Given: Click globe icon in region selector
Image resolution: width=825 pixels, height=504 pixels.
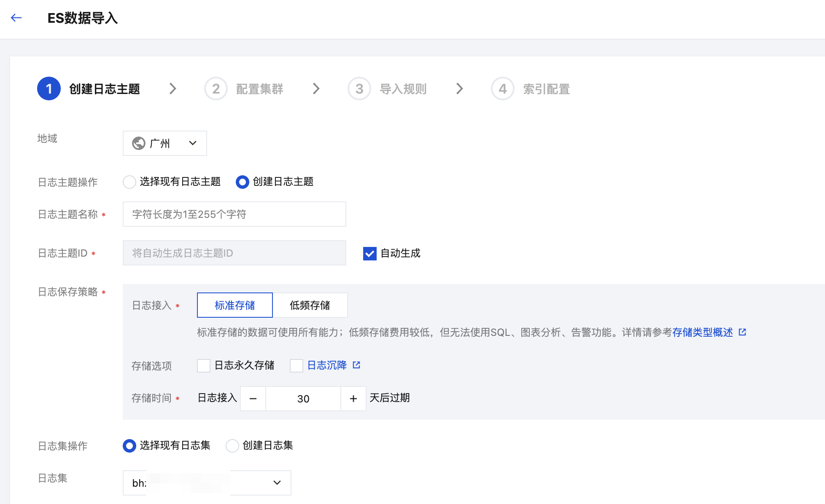Looking at the screenshot, I should click(139, 144).
